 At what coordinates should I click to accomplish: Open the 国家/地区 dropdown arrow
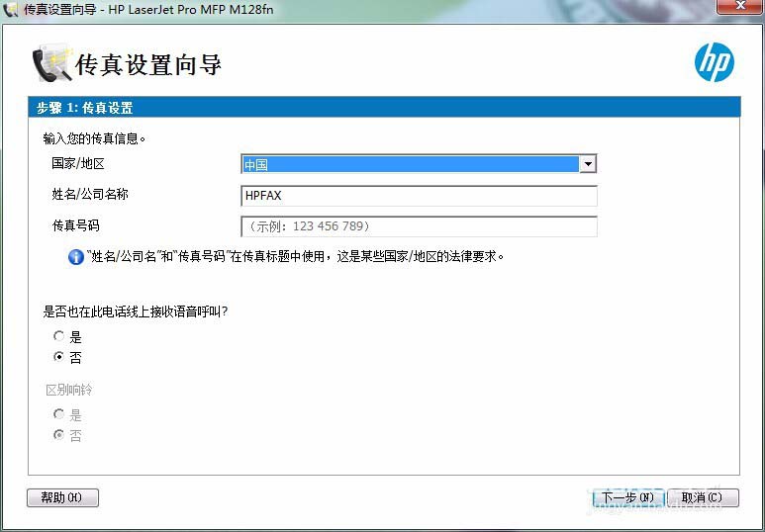tap(588, 164)
